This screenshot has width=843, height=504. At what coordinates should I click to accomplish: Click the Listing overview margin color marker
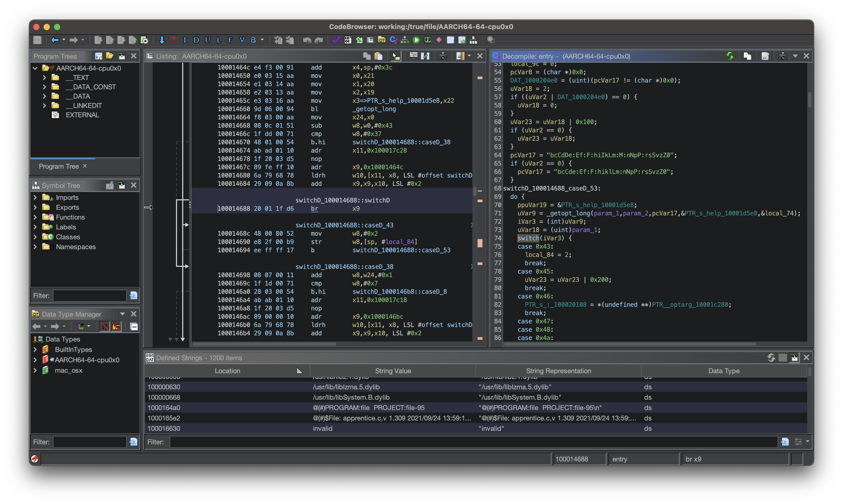[480, 243]
